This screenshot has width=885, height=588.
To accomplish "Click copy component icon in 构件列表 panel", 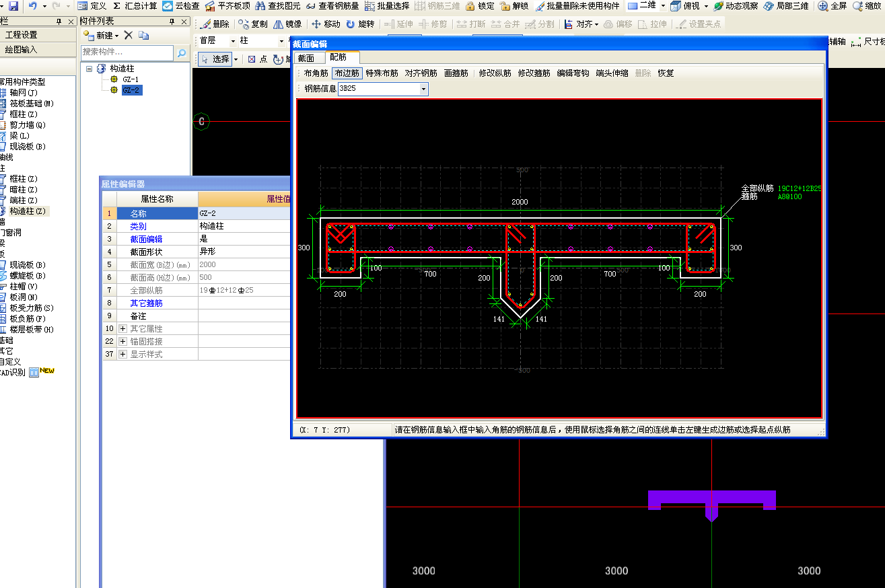I will tap(143, 35).
